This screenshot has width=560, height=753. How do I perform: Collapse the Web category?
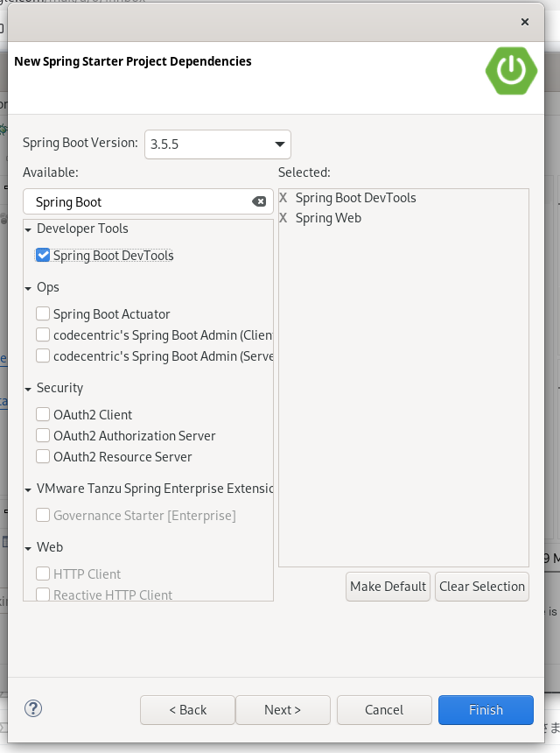tap(28, 548)
